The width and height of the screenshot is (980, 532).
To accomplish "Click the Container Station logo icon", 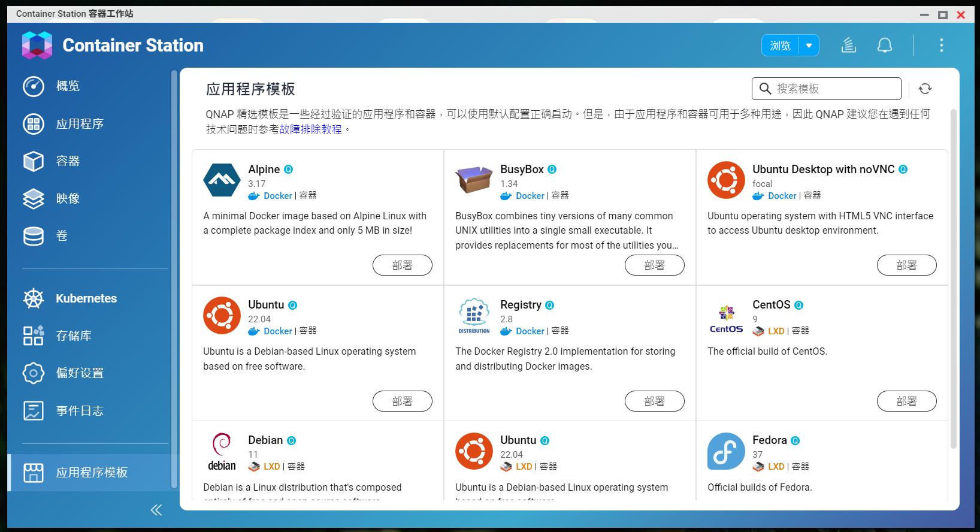I will point(37,46).
